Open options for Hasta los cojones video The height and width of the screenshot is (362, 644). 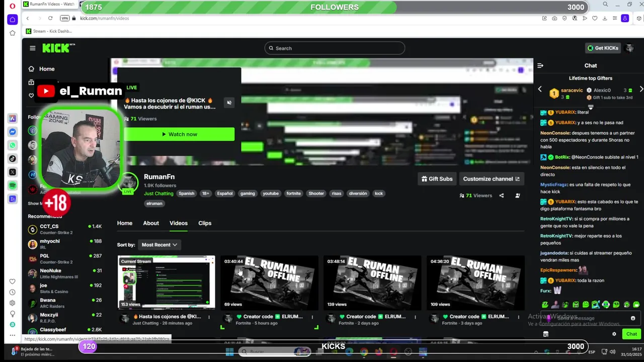pos(209,317)
